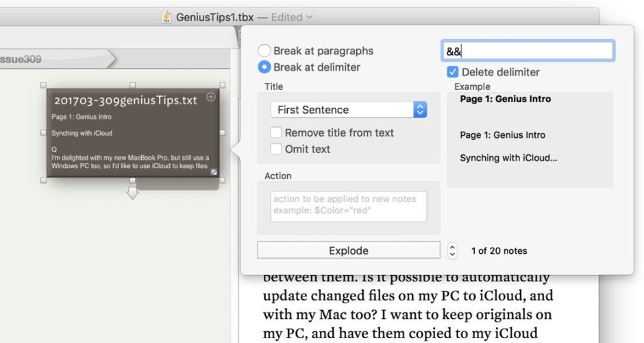Image resolution: width=644 pixels, height=343 pixels.
Task: Click the small badge icon at note's bottom-right corner
Action: (x=214, y=172)
